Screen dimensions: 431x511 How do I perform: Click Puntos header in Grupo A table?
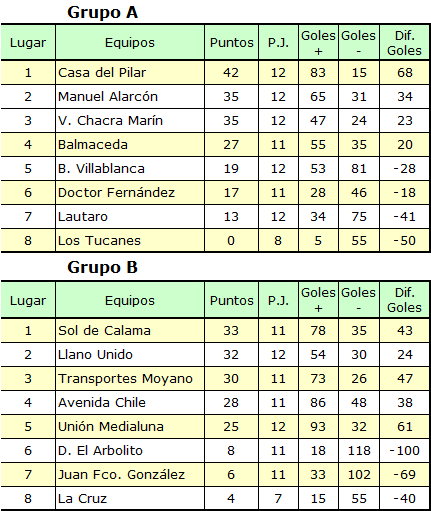tap(232, 42)
